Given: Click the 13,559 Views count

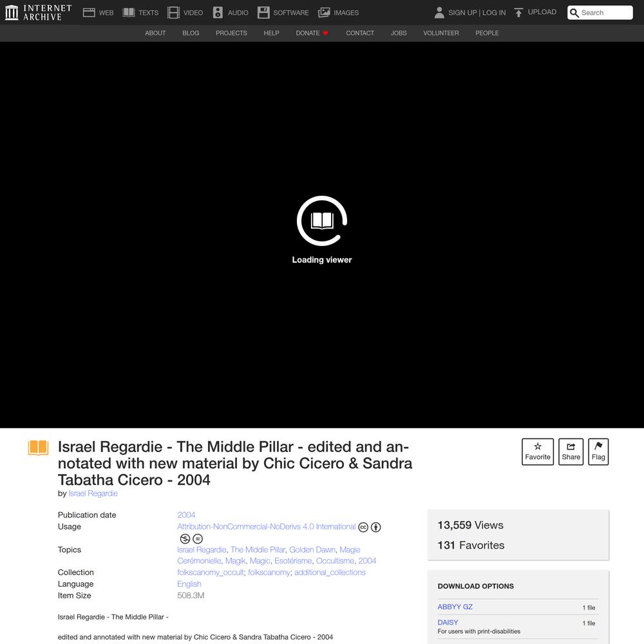Looking at the screenshot, I should 470,526.
